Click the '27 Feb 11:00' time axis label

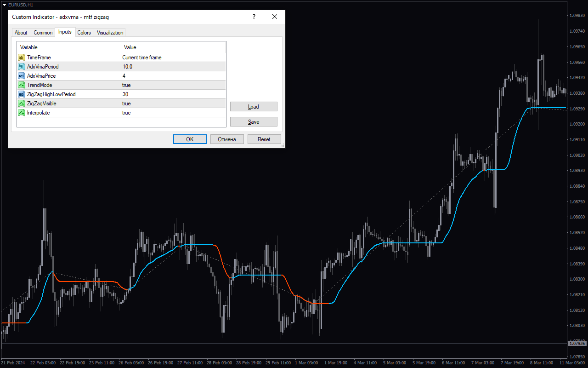(x=189, y=363)
